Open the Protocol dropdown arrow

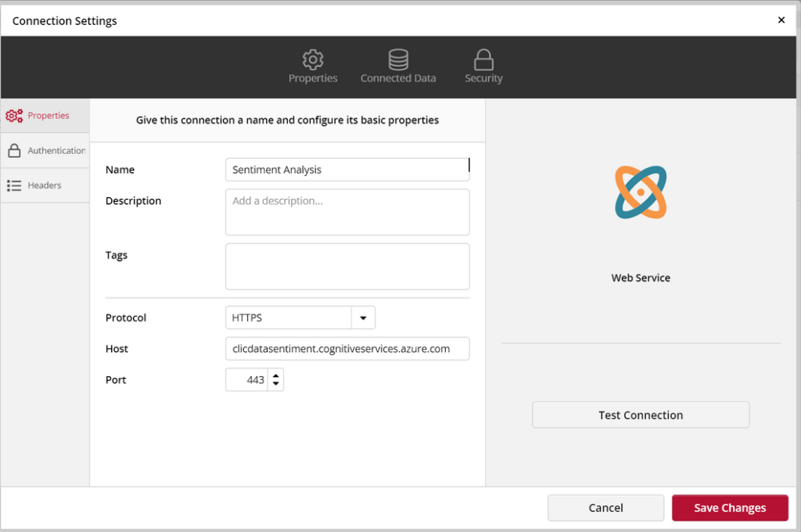pos(363,318)
